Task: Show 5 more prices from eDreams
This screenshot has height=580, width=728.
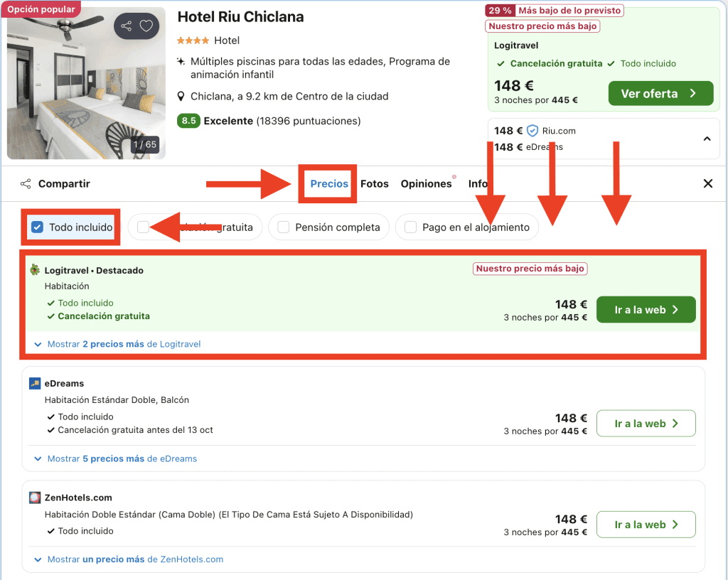Action: [x=122, y=458]
